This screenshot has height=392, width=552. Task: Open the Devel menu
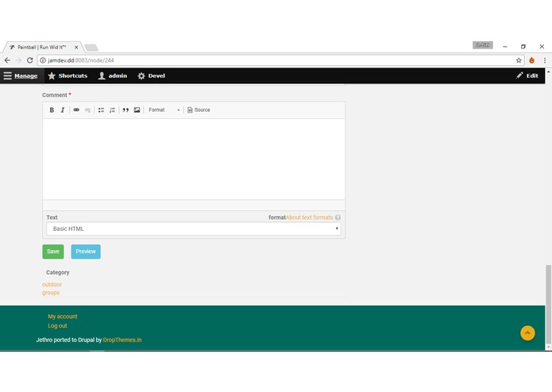click(152, 75)
